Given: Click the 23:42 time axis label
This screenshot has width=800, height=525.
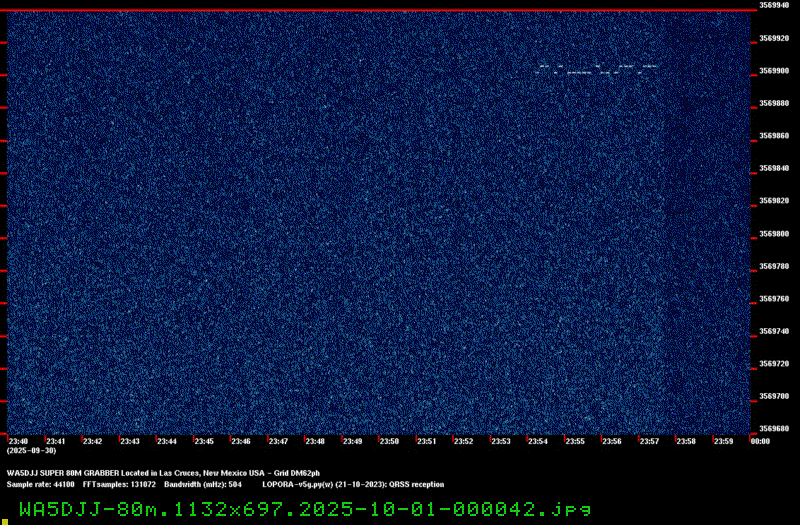Looking at the screenshot, I should 92,441.
